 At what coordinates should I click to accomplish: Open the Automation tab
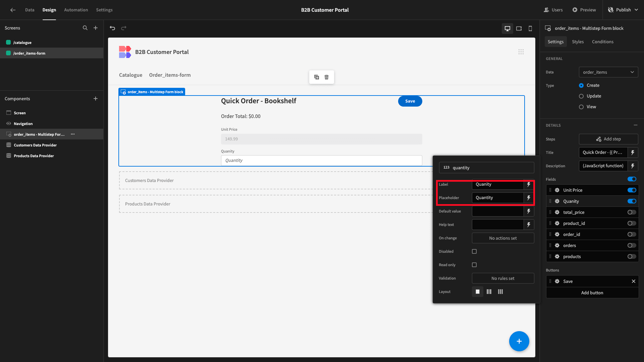coord(76,10)
